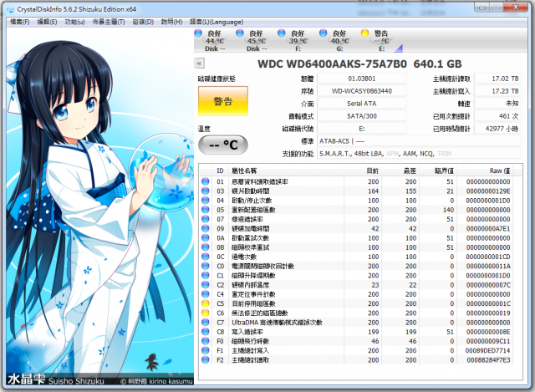Click the blue status icon for attribute 04
Viewport: 535px width, 392px height.
206,201
